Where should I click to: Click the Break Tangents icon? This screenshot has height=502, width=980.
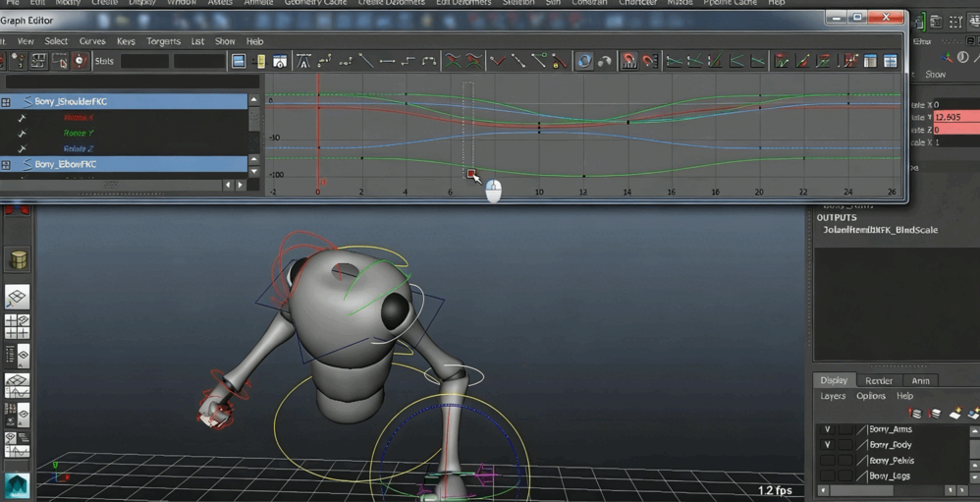click(x=497, y=61)
